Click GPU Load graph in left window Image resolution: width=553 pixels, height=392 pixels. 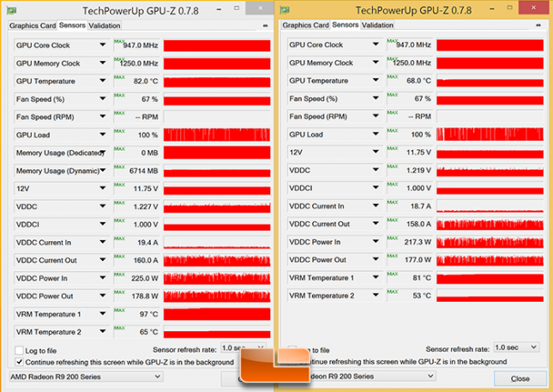(x=217, y=135)
